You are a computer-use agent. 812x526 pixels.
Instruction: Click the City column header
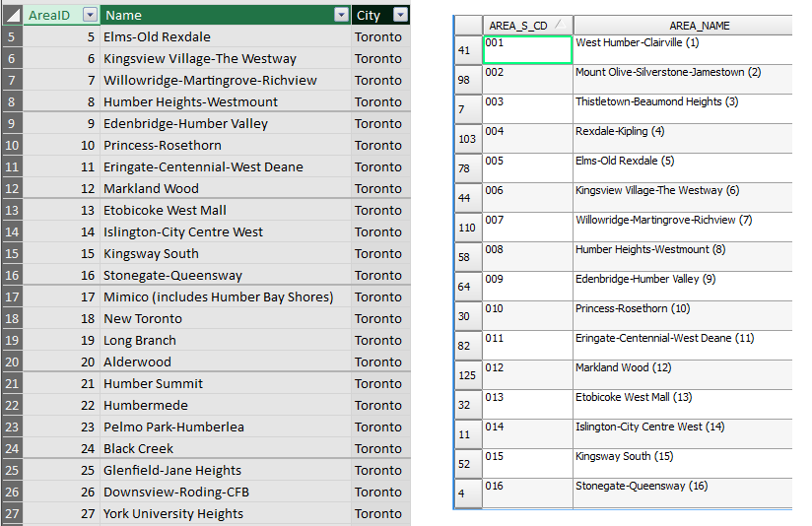tap(380, 15)
